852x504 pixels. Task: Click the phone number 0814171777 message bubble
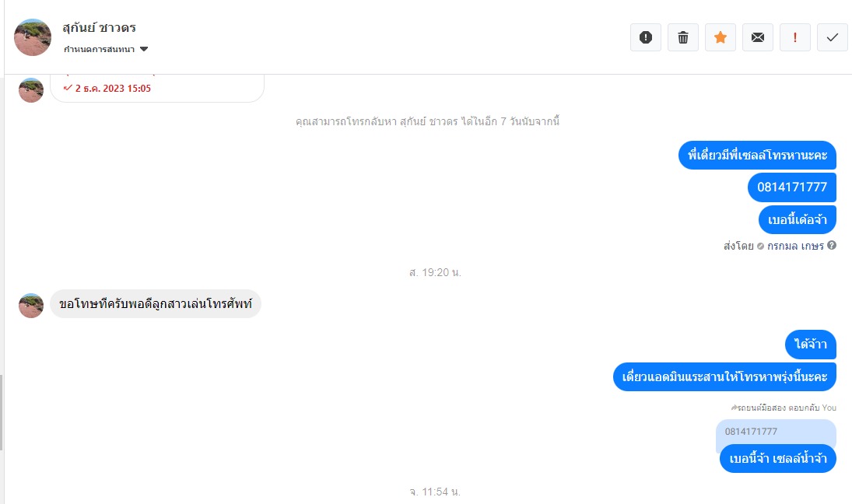pyautogui.click(x=791, y=187)
